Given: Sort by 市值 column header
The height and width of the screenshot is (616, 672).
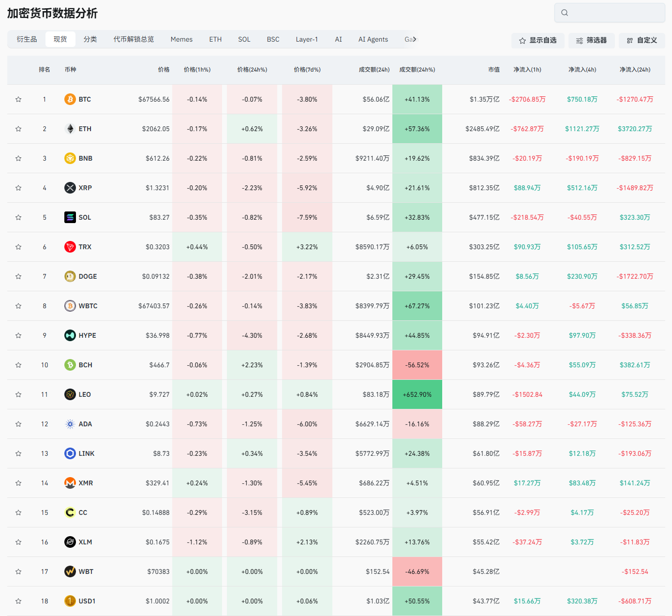Looking at the screenshot, I should (x=493, y=70).
